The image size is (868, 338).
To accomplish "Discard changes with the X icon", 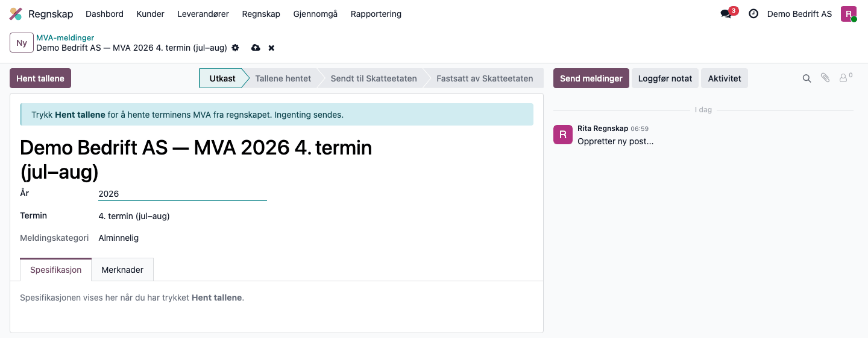I will 271,48.
